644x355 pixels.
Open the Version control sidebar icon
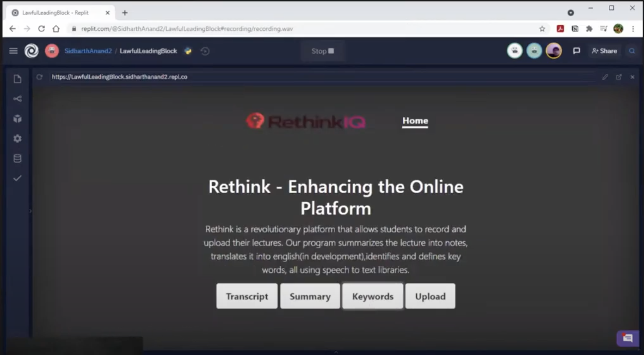(x=17, y=99)
